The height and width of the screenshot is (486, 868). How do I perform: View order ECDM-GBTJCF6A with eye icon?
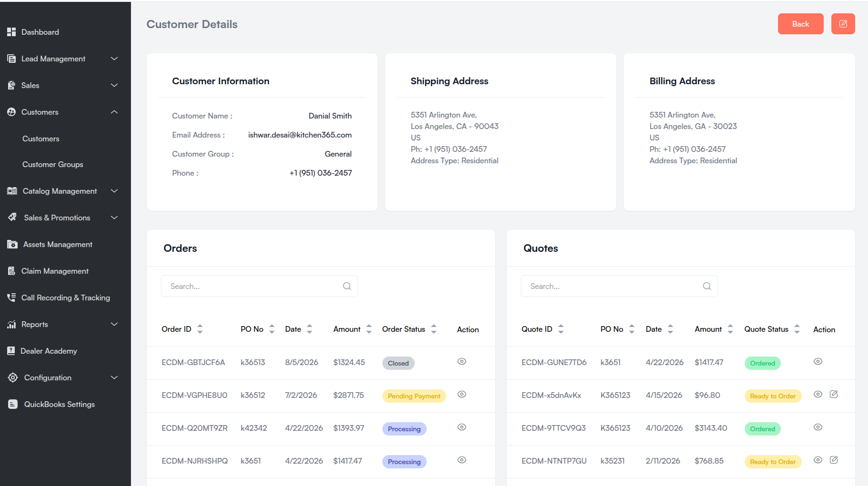point(462,361)
